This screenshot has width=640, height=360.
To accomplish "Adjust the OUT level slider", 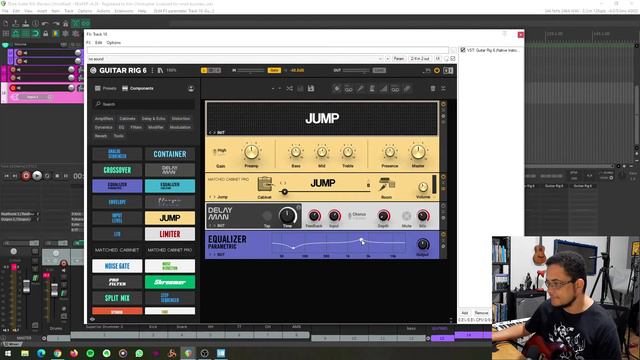I will pyautogui.click(x=356, y=70).
